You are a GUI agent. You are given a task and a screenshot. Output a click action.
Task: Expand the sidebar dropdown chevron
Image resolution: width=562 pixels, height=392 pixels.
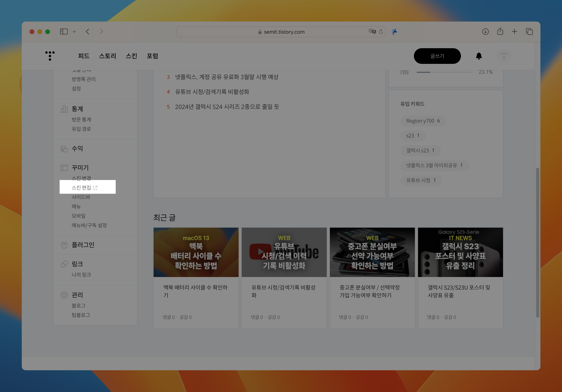click(74, 32)
